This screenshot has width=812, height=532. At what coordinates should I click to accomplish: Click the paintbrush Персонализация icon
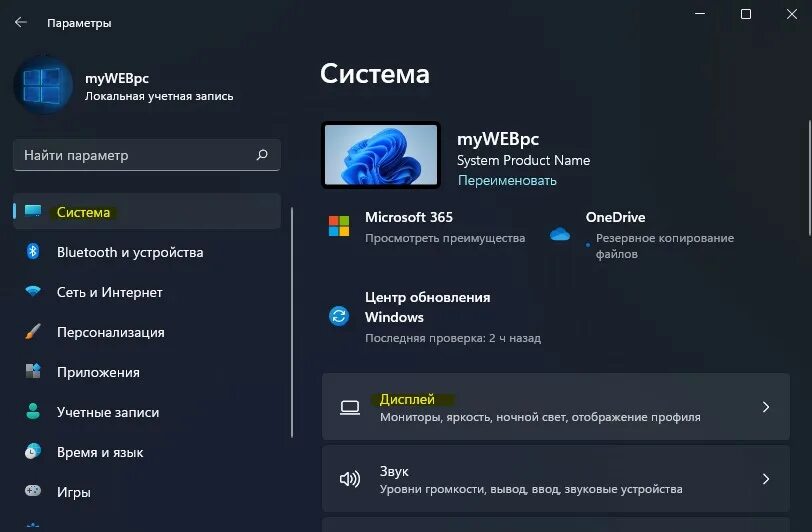click(x=33, y=332)
